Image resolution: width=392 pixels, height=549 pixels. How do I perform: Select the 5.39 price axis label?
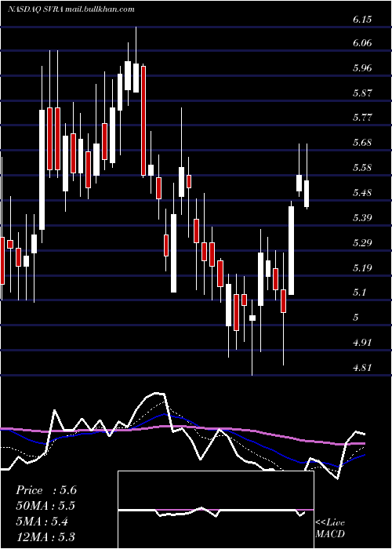[362, 218]
